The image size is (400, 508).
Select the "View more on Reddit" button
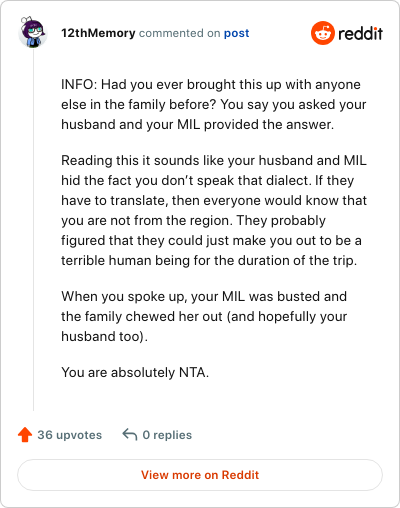click(x=200, y=475)
